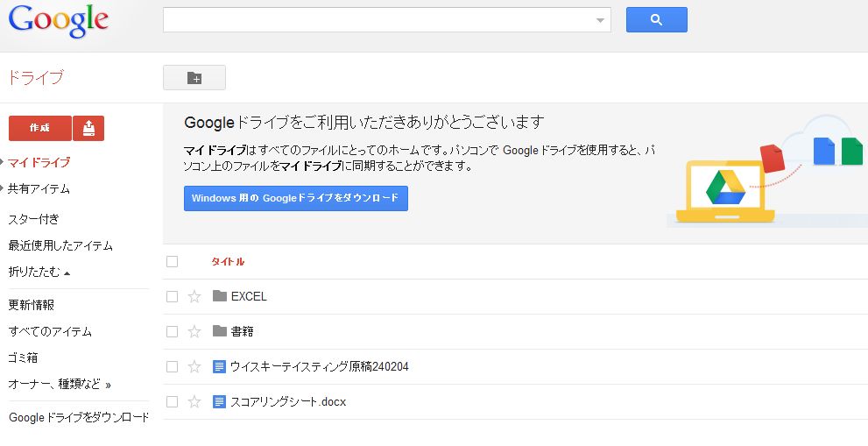Viewport: 868px width, 446px height.
Task: Open 更新情報 in the sidebar
Action: 31,305
